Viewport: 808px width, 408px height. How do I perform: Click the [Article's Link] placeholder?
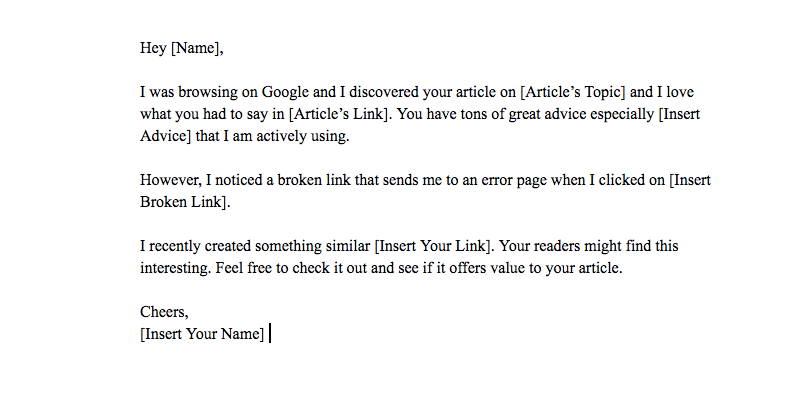340,114
